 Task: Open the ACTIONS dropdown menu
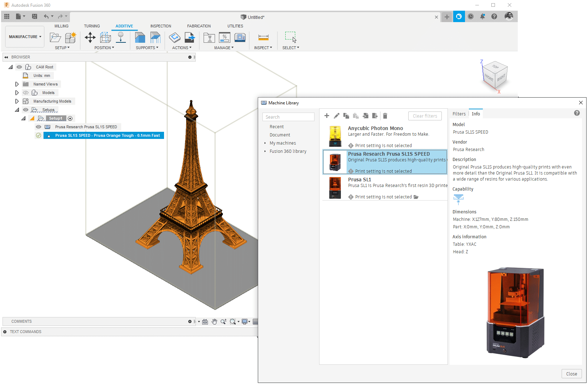182,48
